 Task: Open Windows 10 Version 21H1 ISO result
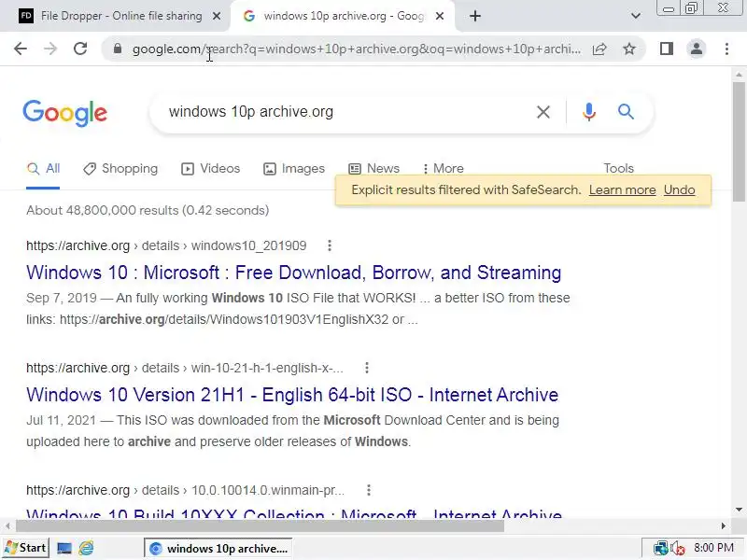(292, 395)
